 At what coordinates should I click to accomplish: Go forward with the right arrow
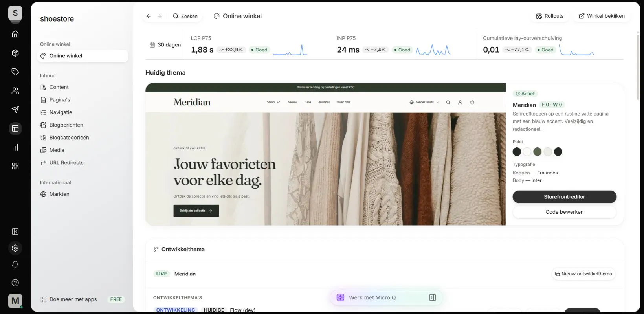click(160, 16)
